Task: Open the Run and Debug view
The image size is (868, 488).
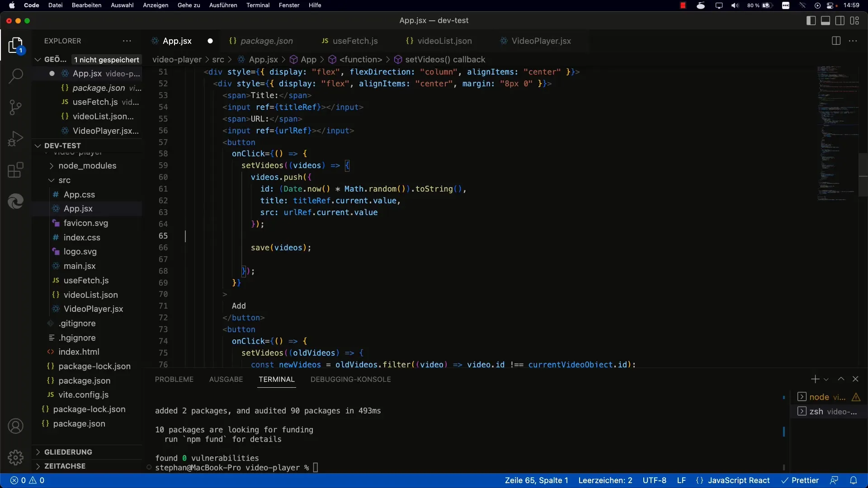Action: [15, 139]
